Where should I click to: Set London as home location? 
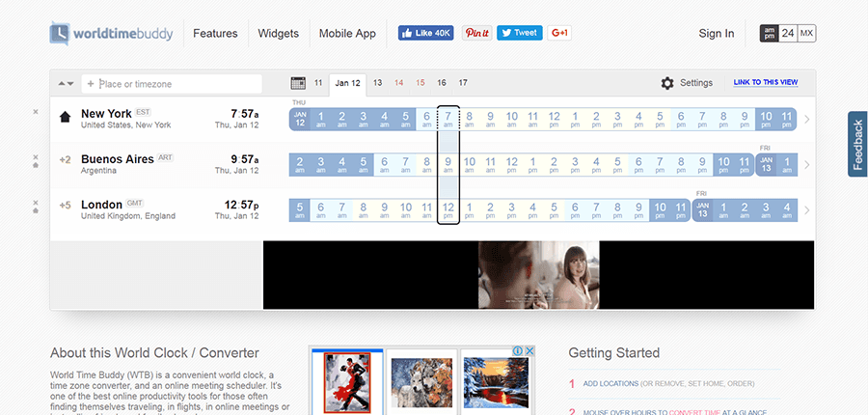(x=36, y=210)
